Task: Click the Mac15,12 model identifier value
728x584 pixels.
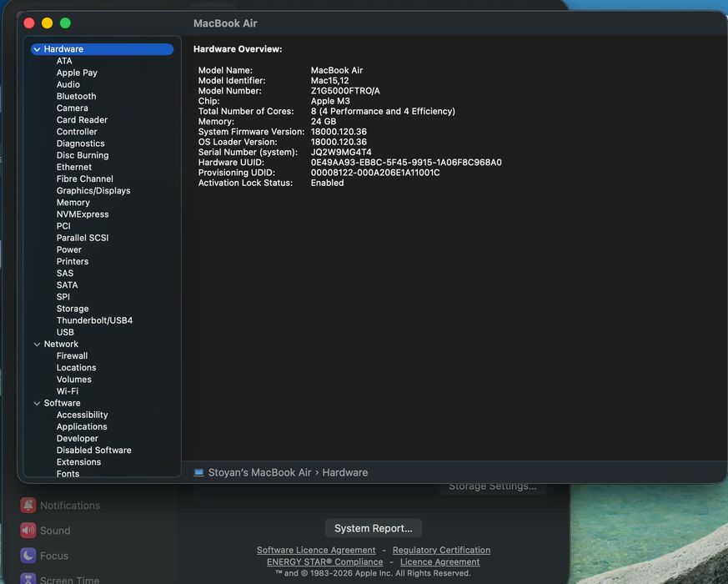Action: pyautogui.click(x=329, y=81)
